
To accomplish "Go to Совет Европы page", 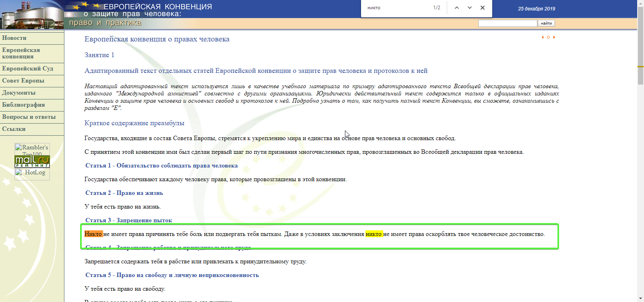I will 23,81.
